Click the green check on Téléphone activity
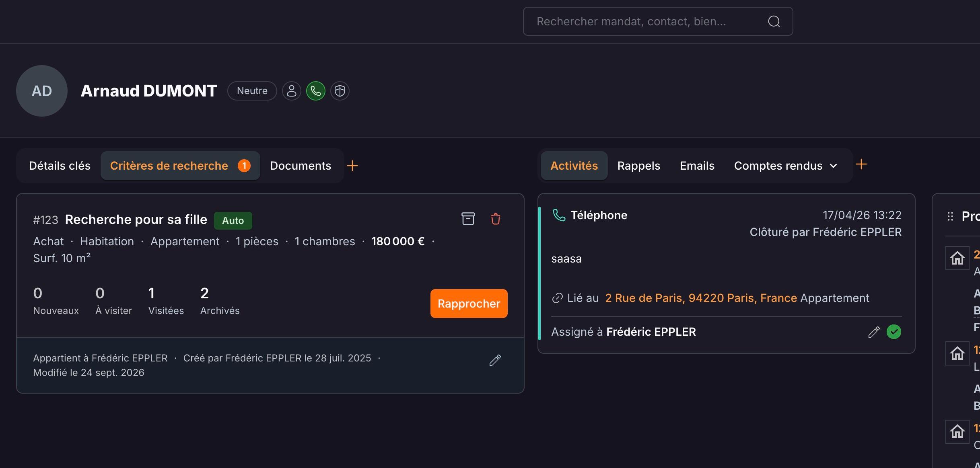Image resolution: width=980 pixels, height=468 pixels. (894, 332)
